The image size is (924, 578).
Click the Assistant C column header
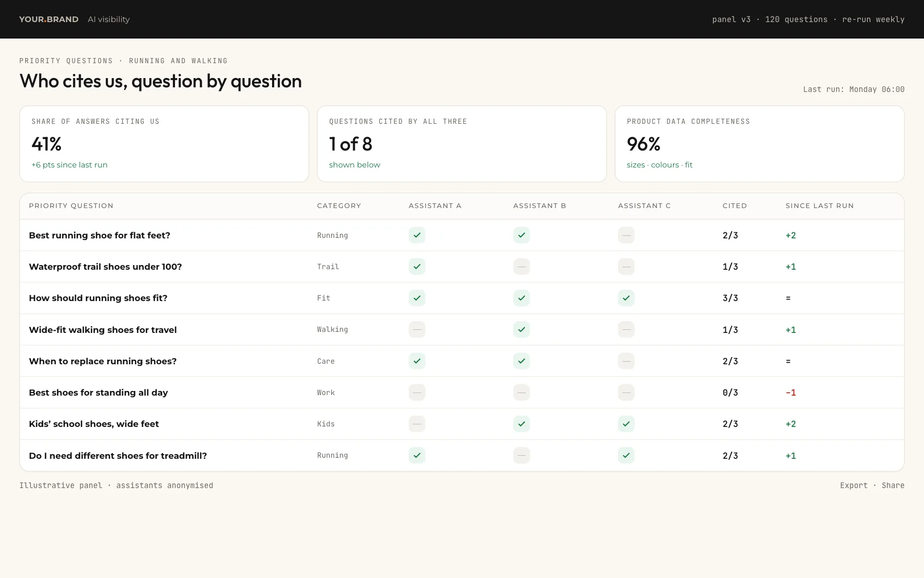click(644, 206)
